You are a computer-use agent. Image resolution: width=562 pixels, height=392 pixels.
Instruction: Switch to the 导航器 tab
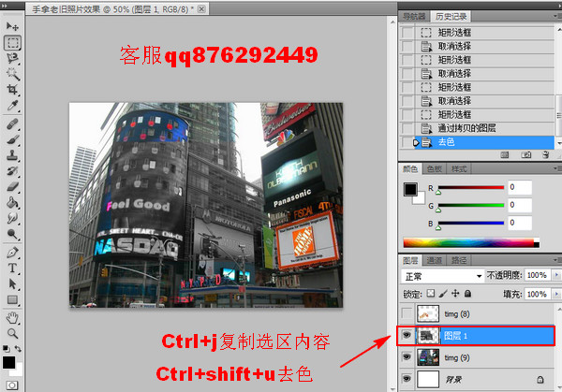[x=414, y=16]
